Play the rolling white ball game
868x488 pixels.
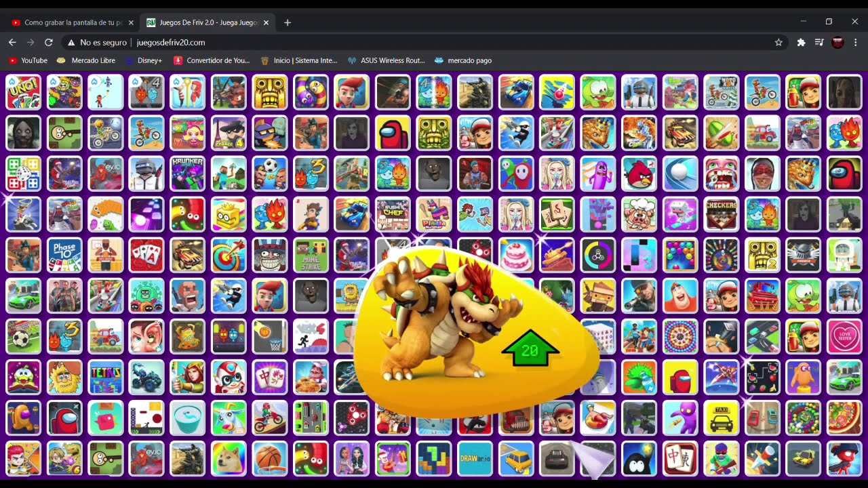pyautogui.click(x=680, y=174)
